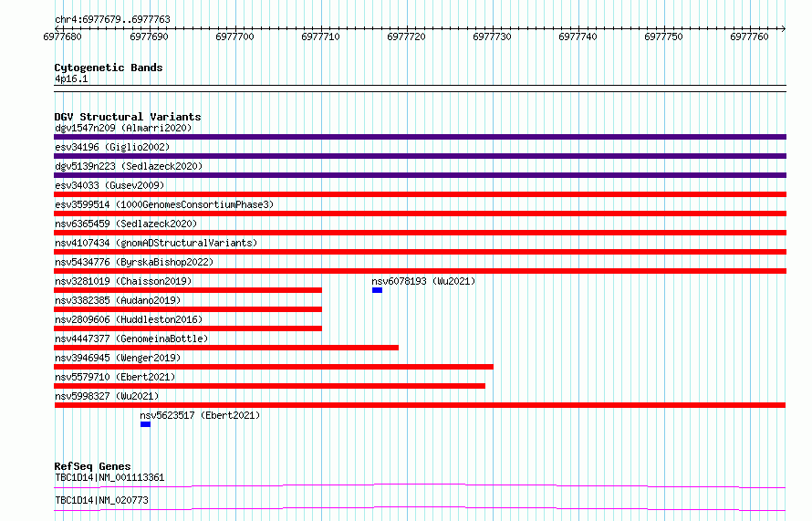Screen dimensions: 812x521
Task: Click ruler position 6977750
Action: [664, 37]
